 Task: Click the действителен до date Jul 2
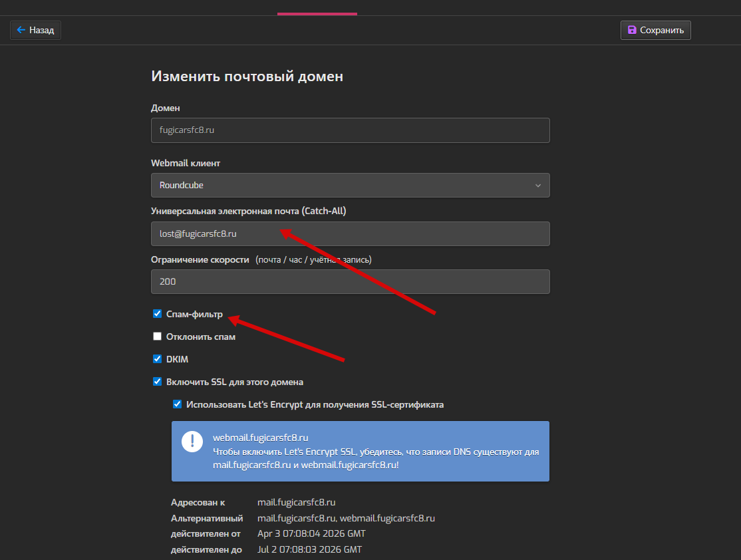click(309, 549)
